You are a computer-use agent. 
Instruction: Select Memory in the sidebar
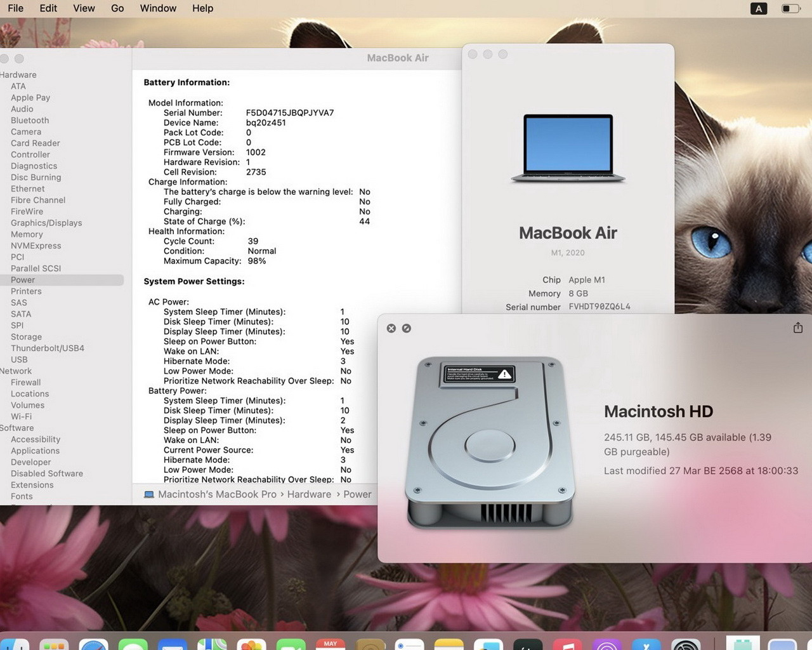click(x=27, y=234)
